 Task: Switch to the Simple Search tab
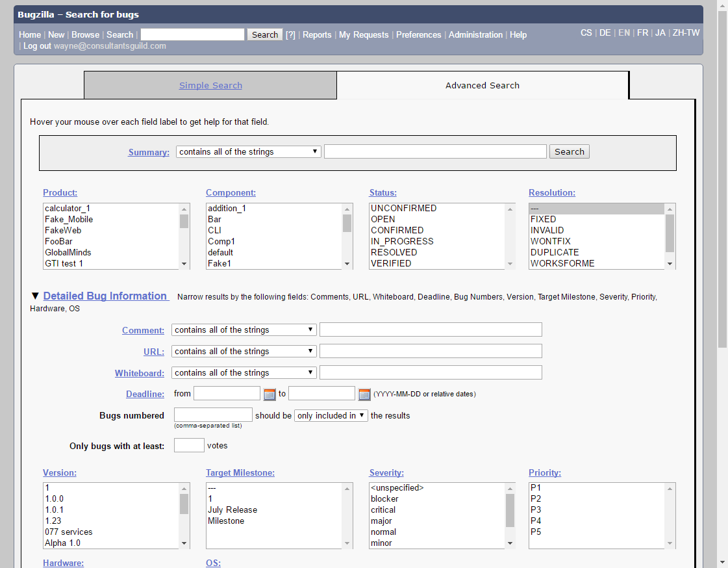(210, 85)
